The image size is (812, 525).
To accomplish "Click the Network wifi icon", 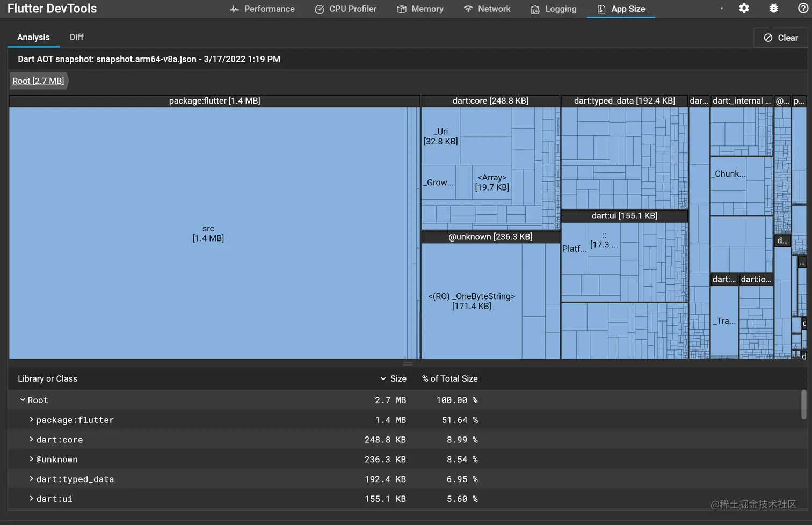I will [468, 9].
